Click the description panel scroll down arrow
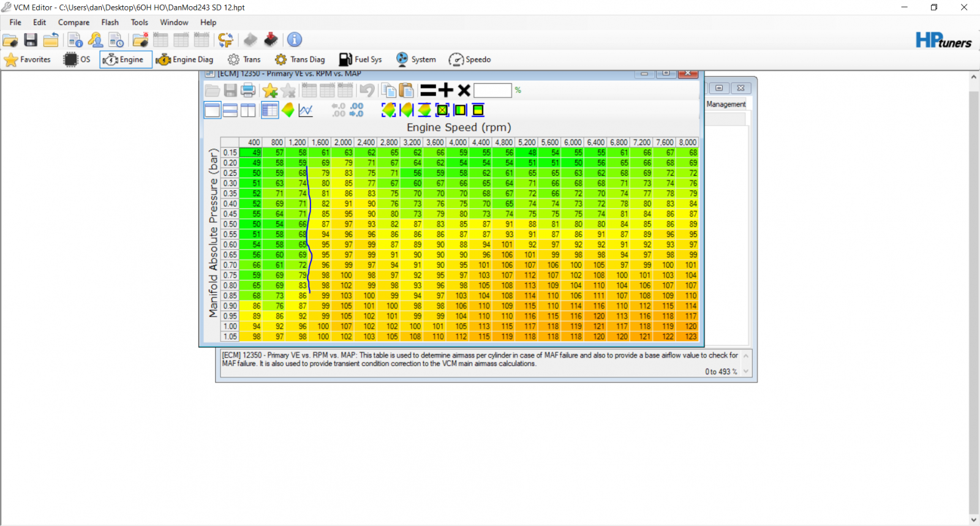The height and width of the screenshot is (526, 980). (x=746, y=371)
